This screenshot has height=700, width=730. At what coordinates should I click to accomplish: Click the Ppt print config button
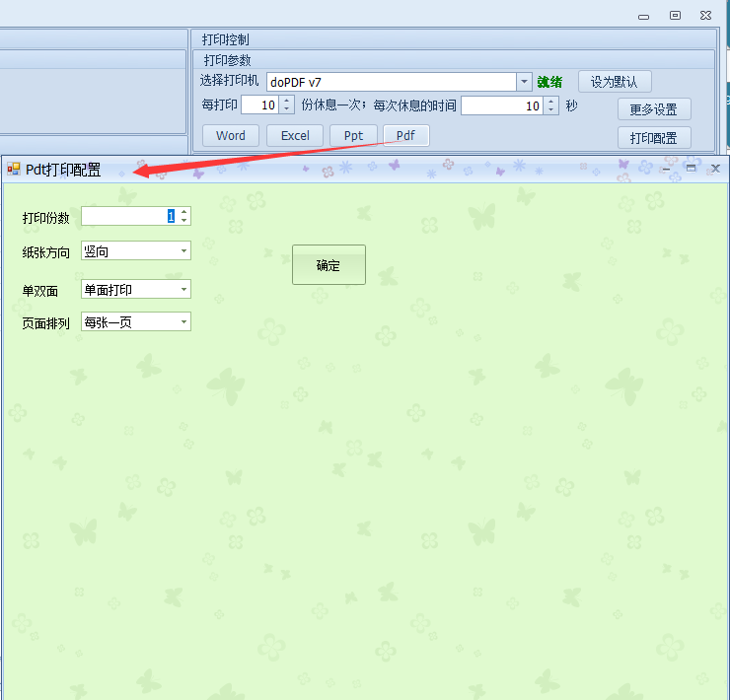[353, 135]
